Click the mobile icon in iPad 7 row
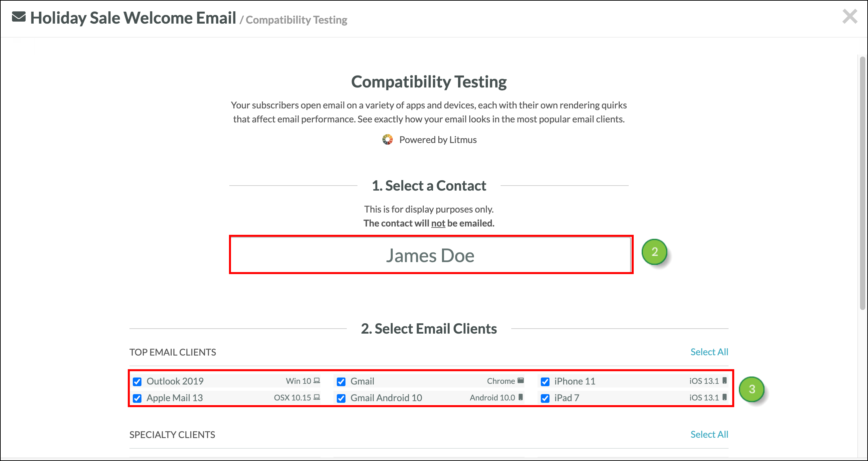Viewport: 868px width, 461px height. (x=725, y=397)
